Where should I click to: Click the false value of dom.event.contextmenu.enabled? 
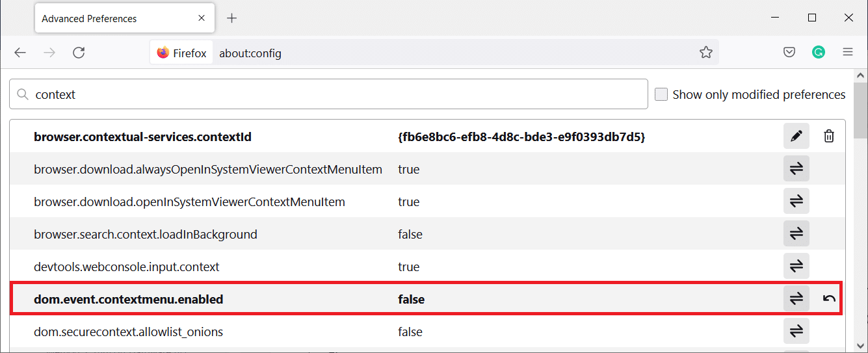[411, 300]
